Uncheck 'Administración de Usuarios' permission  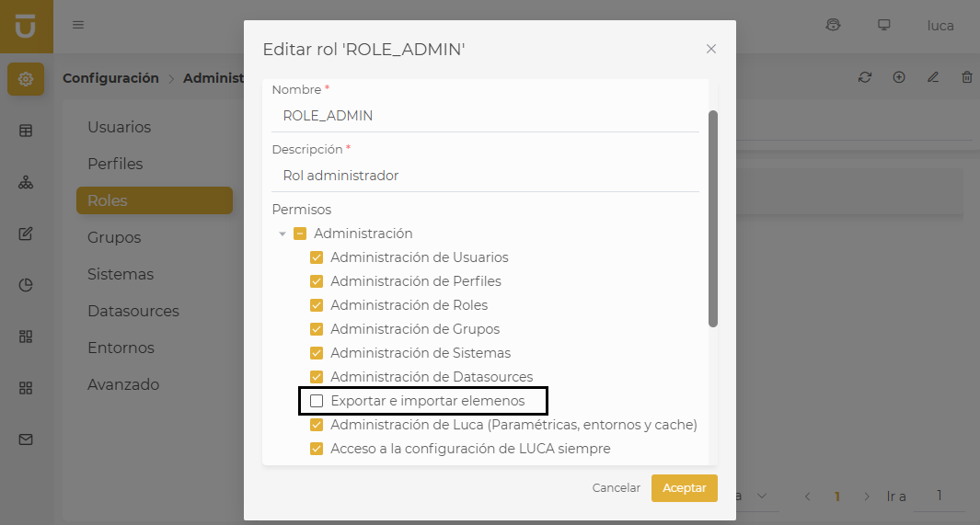click(x=317, y=257)
